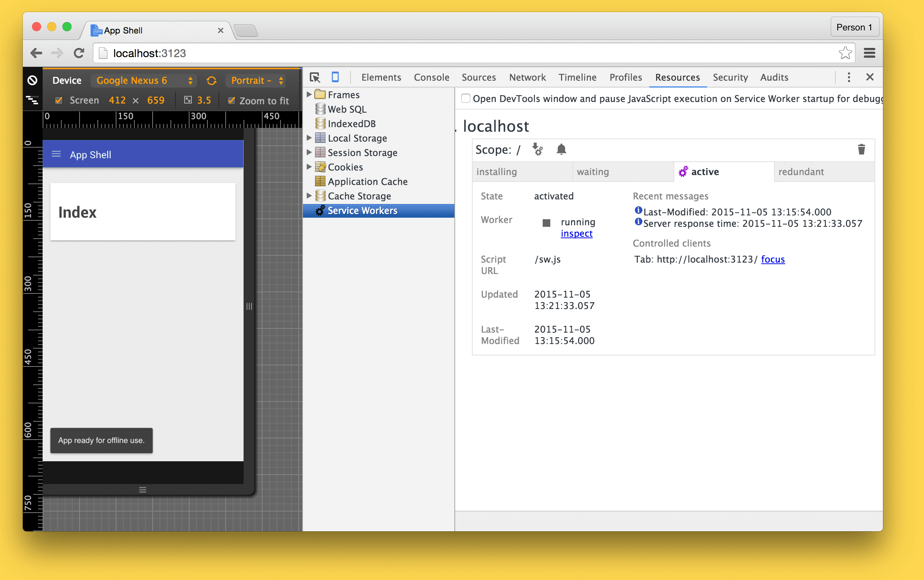Image resolution: width=924 pixels, height=580 pixels.
Task: Click the IndexedDB icon in sidebar
Action: click(x=321, y=123)
